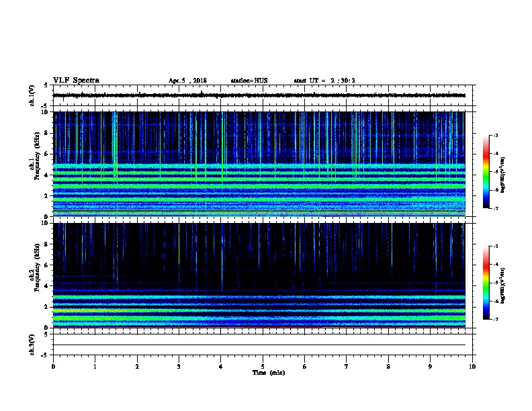The height and width of the screenshot is (411, 532).
Task: Click the log(PSD) label beside ch.2 color bar
Action: [x=503, y=285]
